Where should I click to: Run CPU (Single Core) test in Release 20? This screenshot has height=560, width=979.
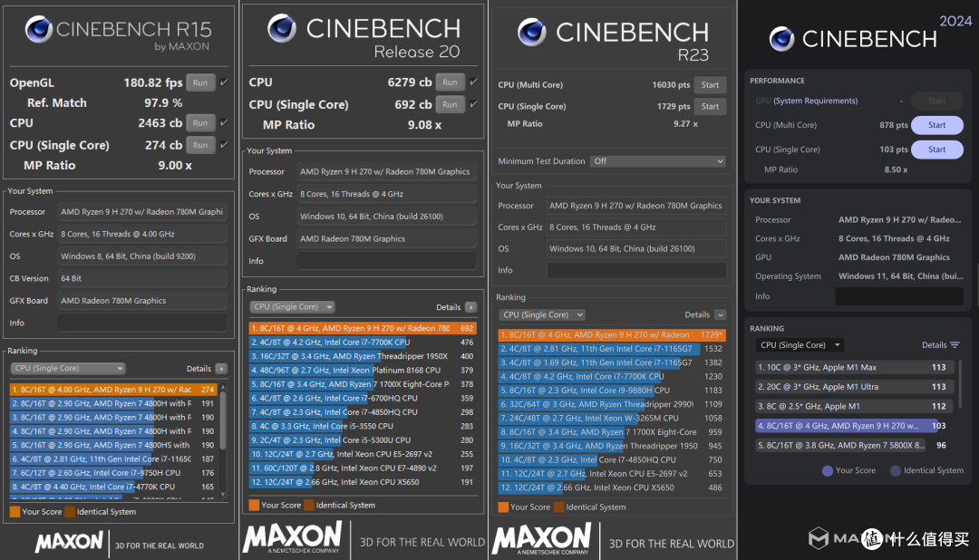point(451,104)
